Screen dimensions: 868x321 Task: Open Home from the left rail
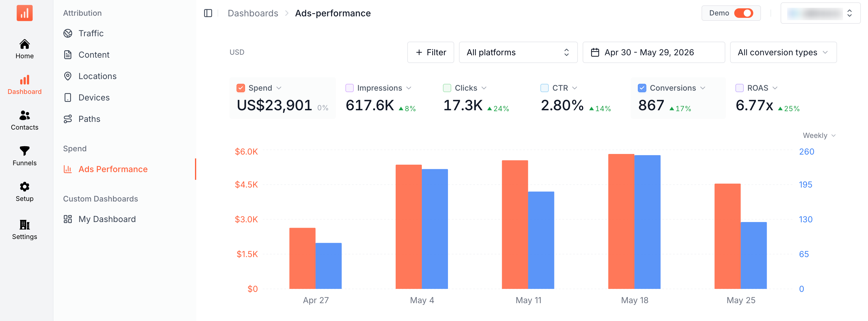pos(25,49)
